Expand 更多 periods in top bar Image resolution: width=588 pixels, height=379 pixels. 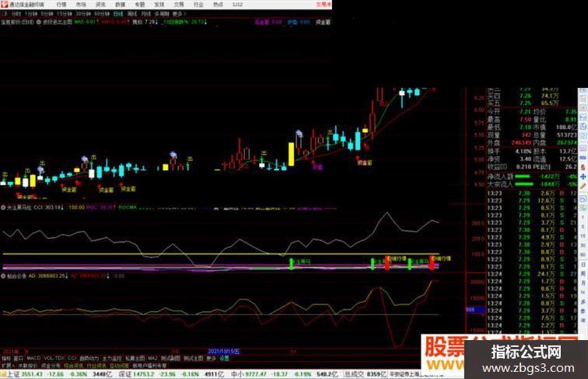coord(179,14)
